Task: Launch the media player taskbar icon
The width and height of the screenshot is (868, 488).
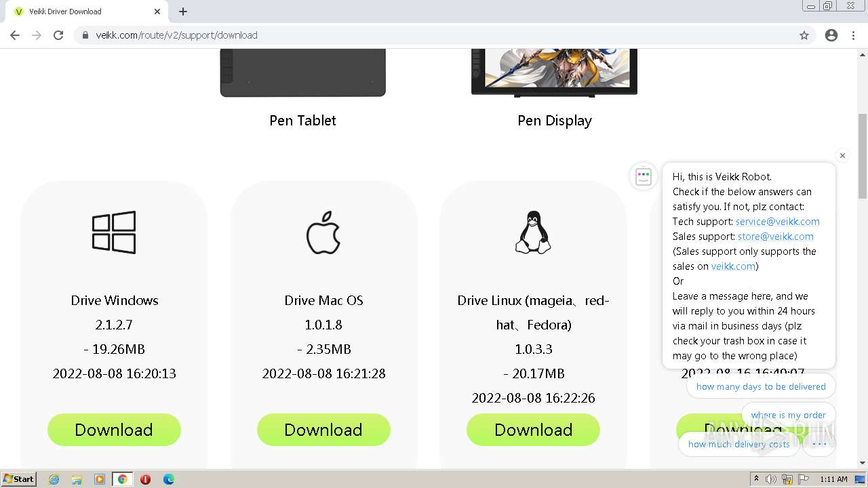Action: (100, 479)
